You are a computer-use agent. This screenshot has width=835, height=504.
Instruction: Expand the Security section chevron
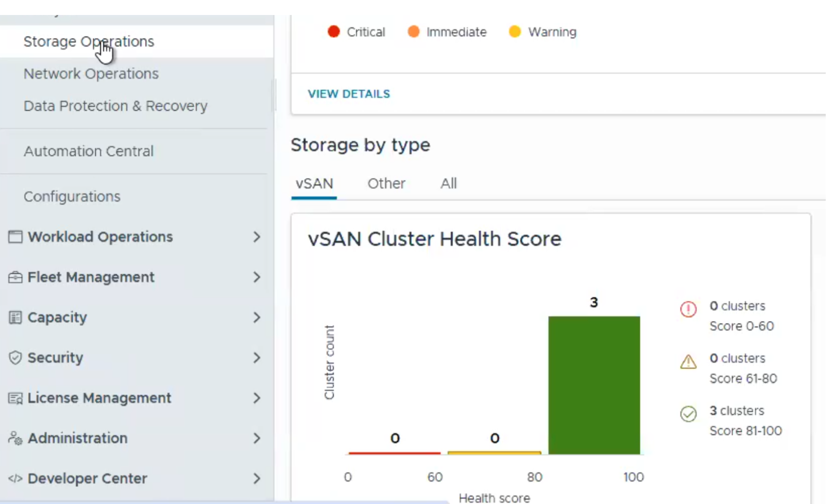pos(257,358)
